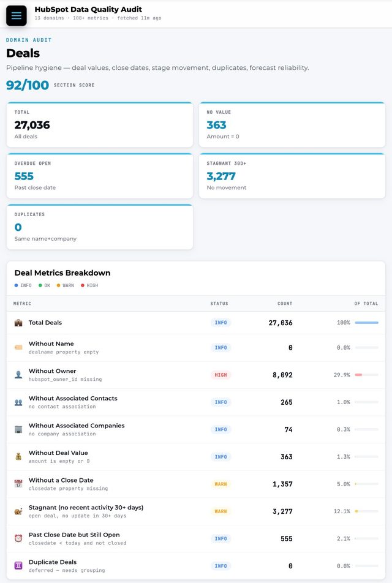Click the calendar icon for Without a Close Date
Viewport: 392px width, 583px height.
pyautogui.click(x=18, y=484)
